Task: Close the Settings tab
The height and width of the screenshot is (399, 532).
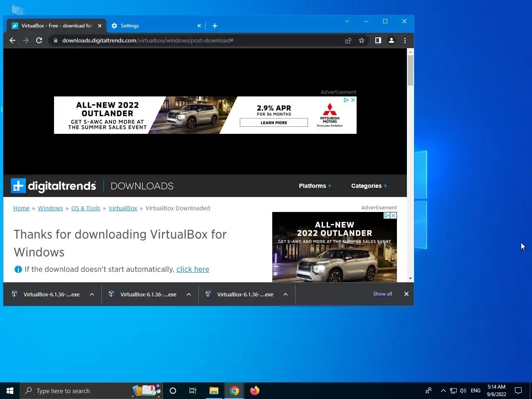Action: [x=199, y=26]
